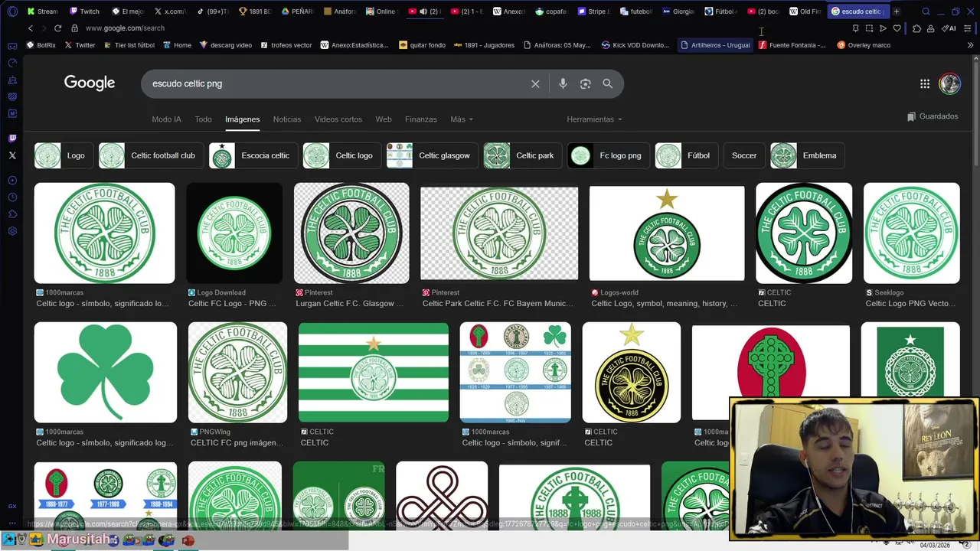Open Extensions from the sidebar cube icon
The image size is (980, 551).
click(x=12, y=214)
